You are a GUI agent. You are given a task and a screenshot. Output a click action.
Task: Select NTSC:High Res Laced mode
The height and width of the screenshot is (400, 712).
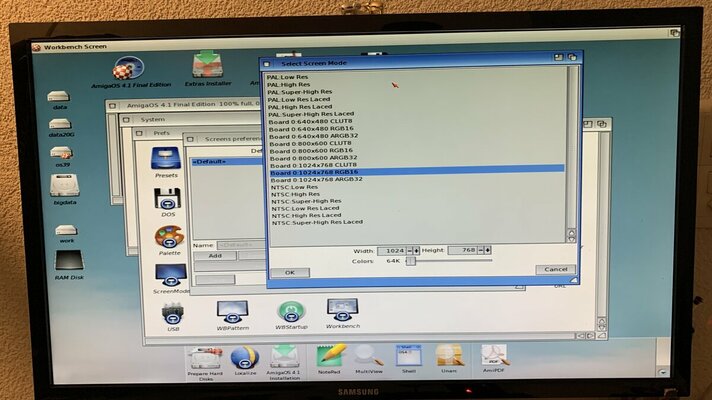point(307,215)
